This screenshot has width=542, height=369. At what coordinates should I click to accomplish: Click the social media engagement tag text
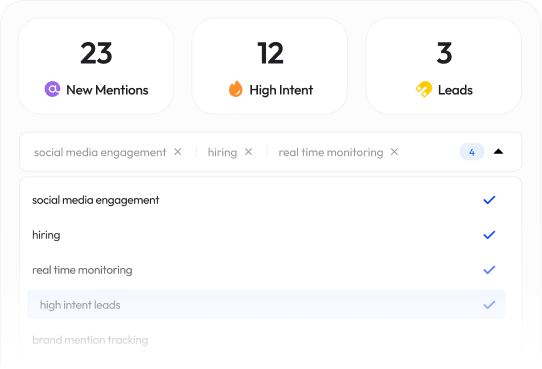tap(100, 152)
